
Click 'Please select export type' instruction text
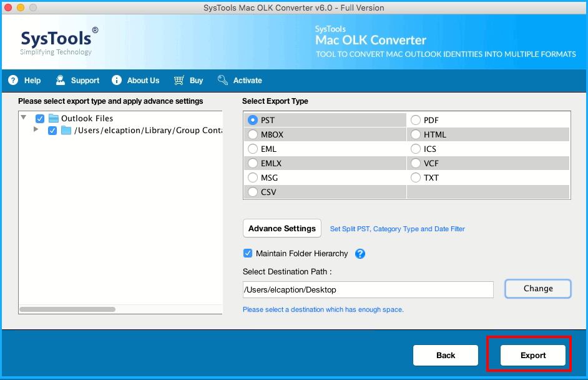(110, 101)
